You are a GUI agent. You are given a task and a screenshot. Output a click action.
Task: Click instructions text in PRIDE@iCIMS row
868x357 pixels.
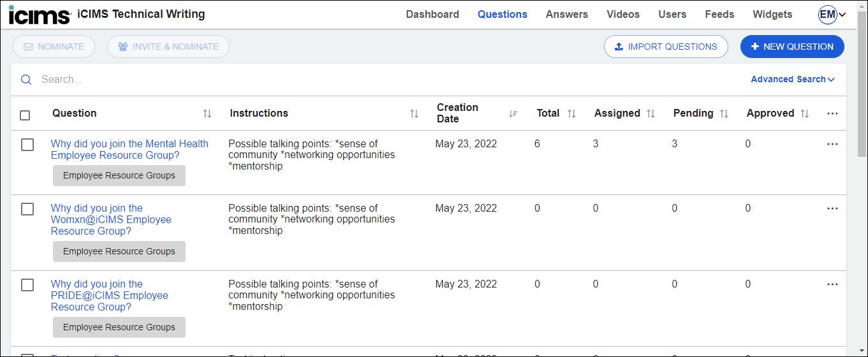point(312,295)
